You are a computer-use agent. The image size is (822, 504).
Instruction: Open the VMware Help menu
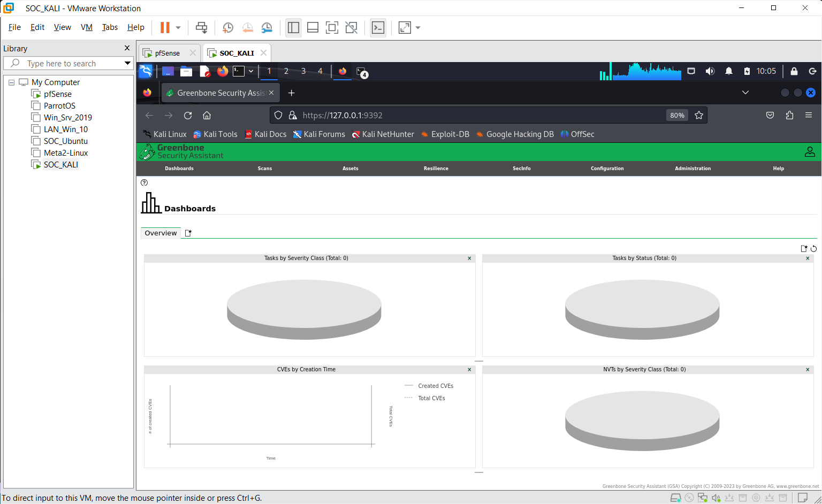pyautogui.click(x=135, y=27)
